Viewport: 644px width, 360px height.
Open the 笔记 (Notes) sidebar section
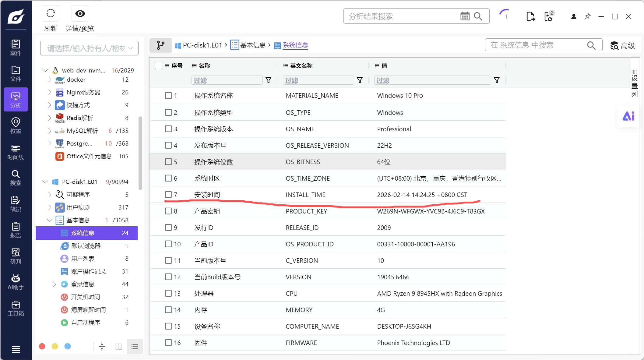tap(16, 204)
